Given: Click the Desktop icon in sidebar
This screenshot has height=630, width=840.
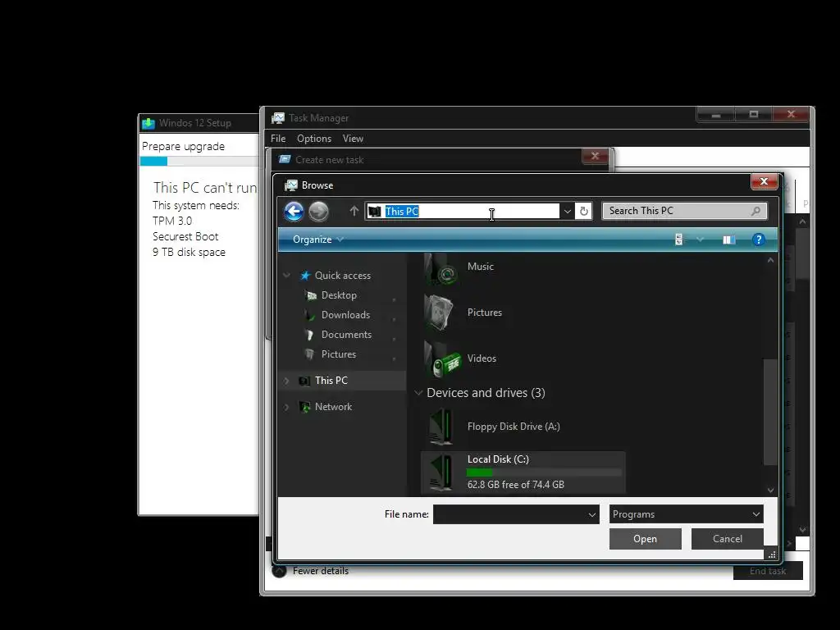Looking at the screenshot, I should tap(311, 295).
